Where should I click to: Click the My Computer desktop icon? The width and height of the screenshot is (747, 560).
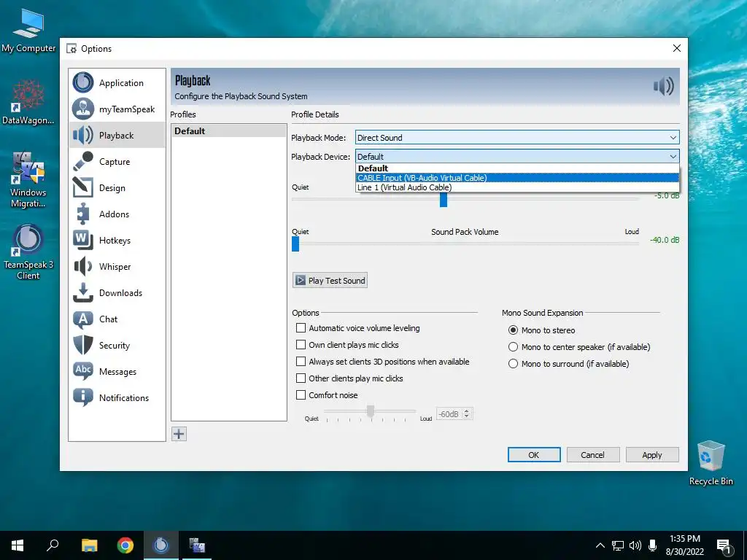28,31
